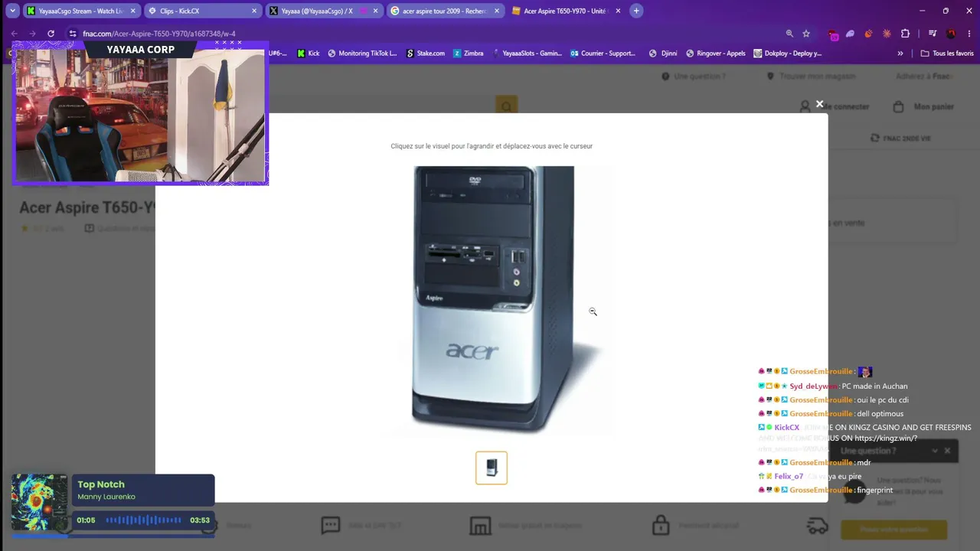Open the tab search dropdown arrow
980x551 pixels.
13,11
